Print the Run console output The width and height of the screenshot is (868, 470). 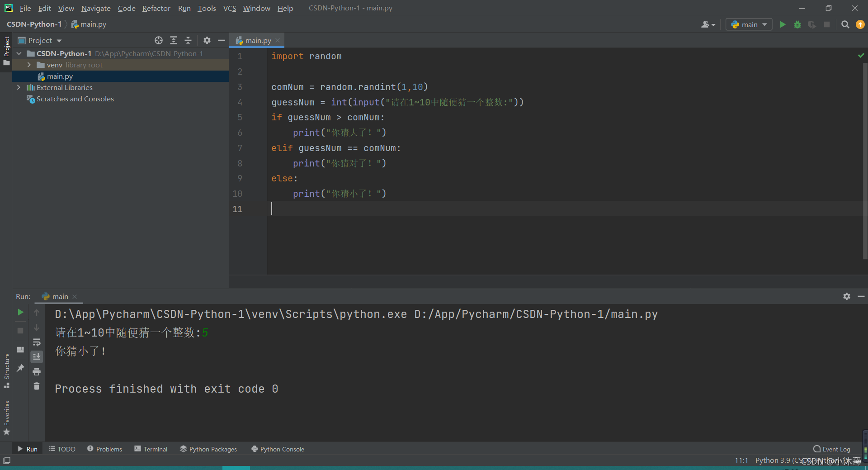pyautogui.click(x=37, y=372)
